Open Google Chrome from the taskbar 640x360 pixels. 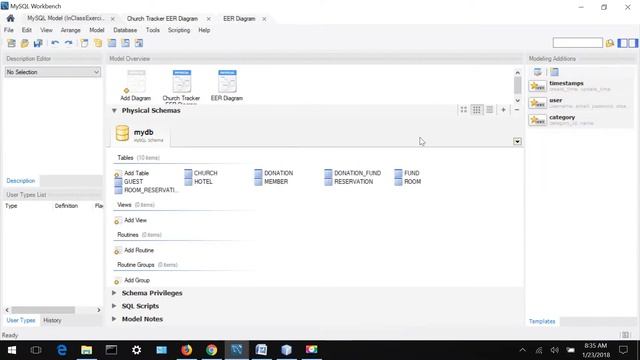[x=211, y=350]
